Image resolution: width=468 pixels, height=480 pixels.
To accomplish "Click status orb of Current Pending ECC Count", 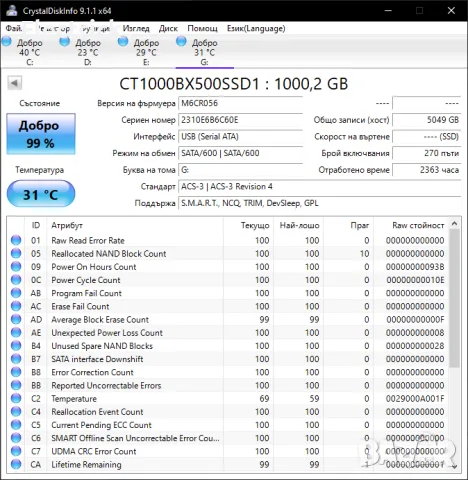I will (16, 425).
